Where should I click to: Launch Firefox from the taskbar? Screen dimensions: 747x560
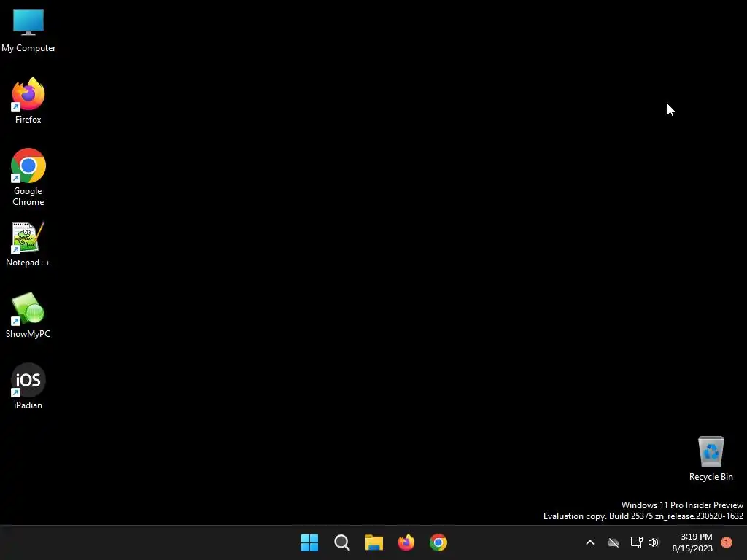click(406, 542)
